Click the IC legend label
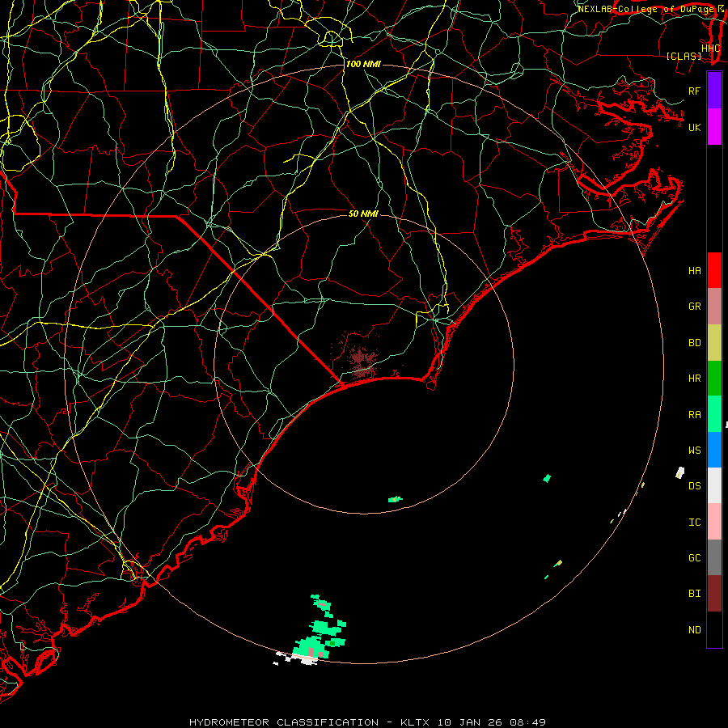This screenshot has width=728, height=728. 694,523
